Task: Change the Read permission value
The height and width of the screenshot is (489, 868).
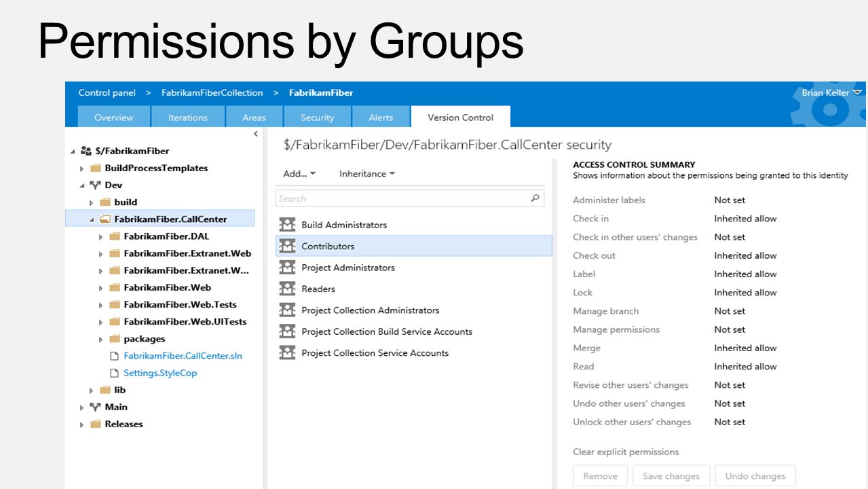Action: [x=745, y=366]
